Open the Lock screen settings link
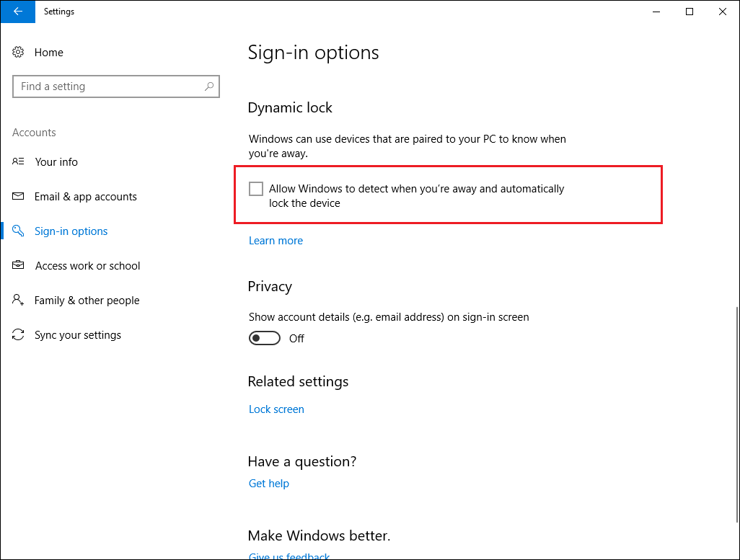 tap(276, 409)
